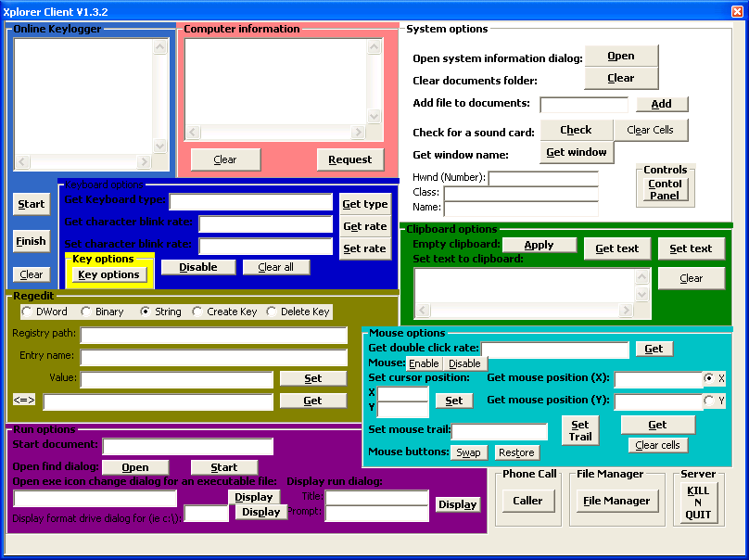This screenshot has width=749, height=560.
Task: Click the Computer information box's down scroll arrow
Action: 374,117
